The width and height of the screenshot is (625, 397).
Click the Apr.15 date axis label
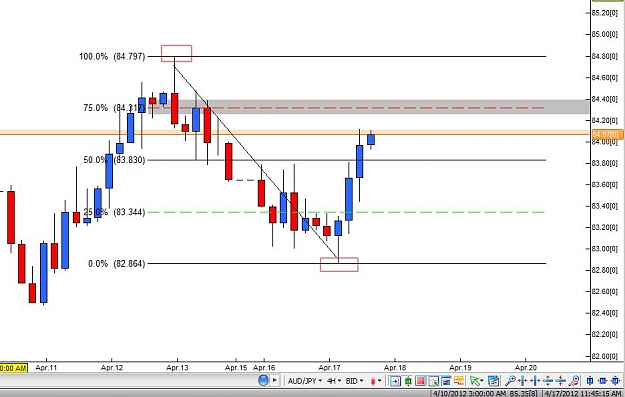[x=236, y=368]
